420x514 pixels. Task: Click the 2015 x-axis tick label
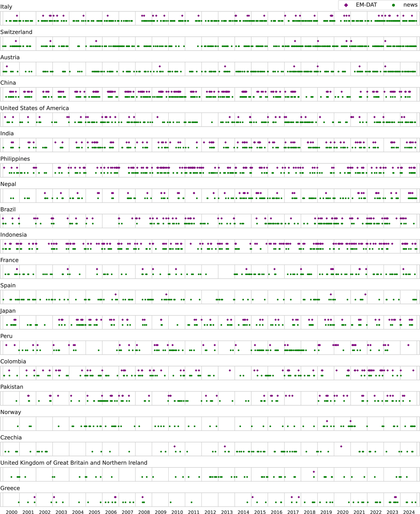260,512
